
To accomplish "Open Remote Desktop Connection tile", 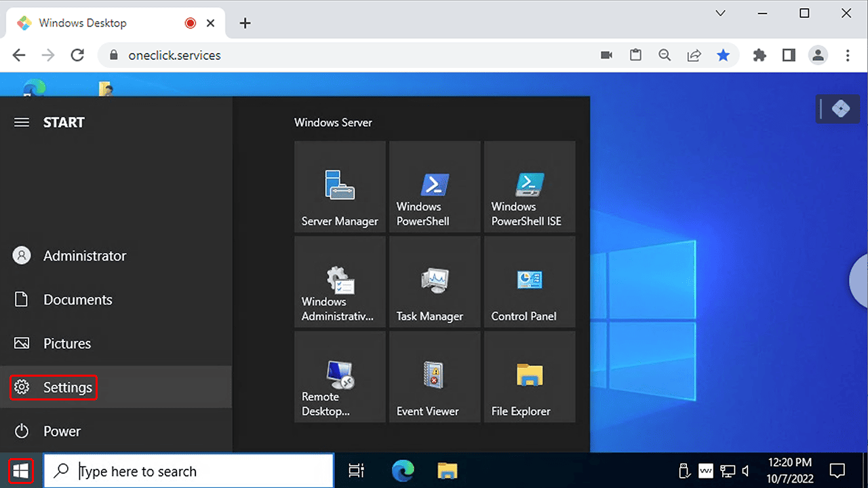I will point(340,377).
